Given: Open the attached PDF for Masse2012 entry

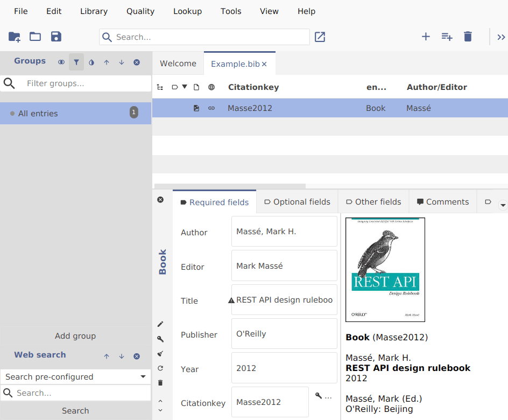Looking at the screenshot, I should coord(196,108).
